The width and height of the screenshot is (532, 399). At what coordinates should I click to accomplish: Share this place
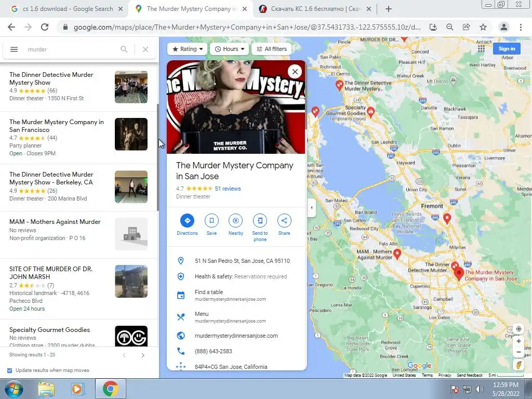pyautogui.click(x=284, y=224)
